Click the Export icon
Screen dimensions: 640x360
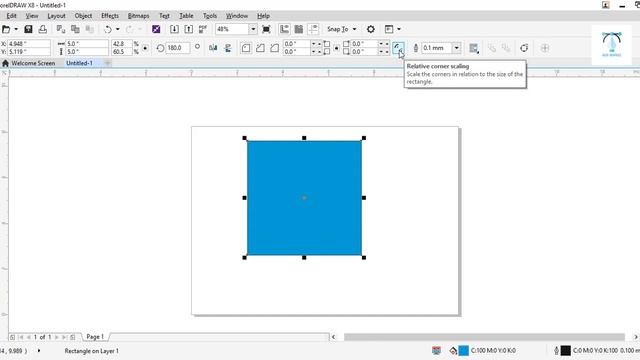(x=189, y=29)
